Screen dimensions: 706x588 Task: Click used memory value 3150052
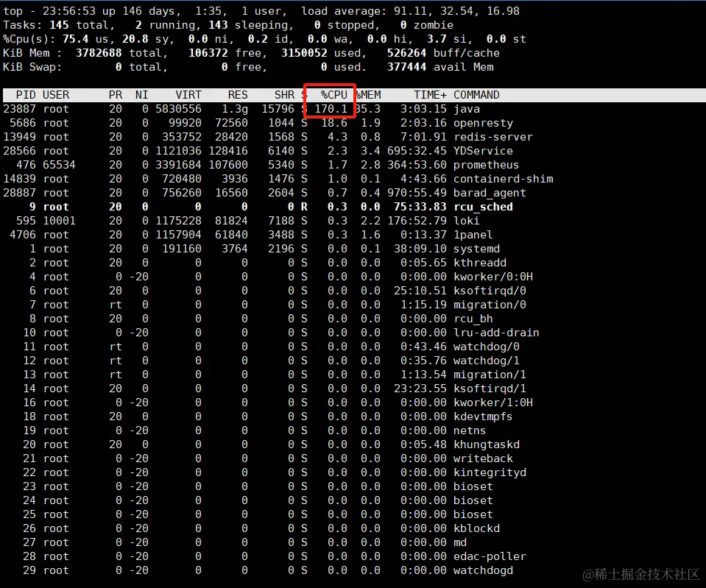click(x=304, y=53)
